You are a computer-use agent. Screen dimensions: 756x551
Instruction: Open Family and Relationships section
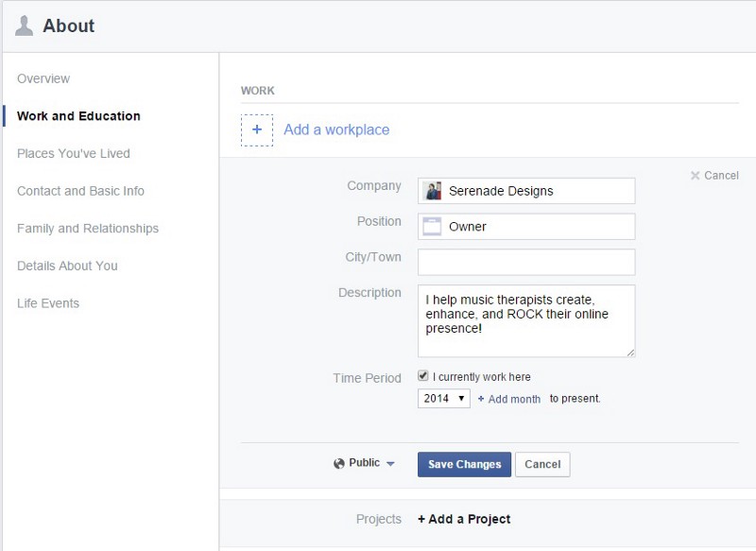pos(88,229)
